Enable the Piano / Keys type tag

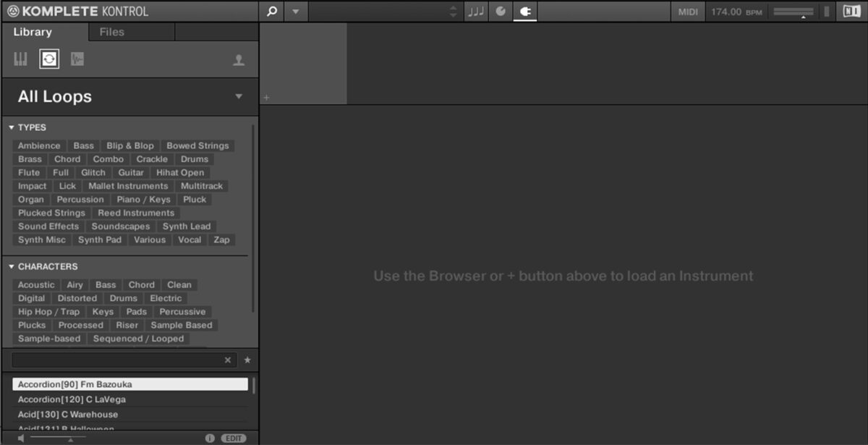pos(144,199)
